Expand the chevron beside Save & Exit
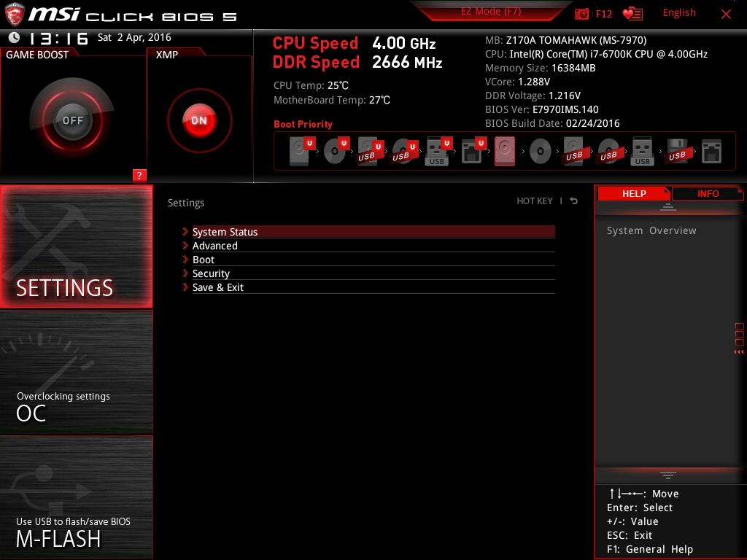This screenshot has width=747, height=560. (185, 287)
